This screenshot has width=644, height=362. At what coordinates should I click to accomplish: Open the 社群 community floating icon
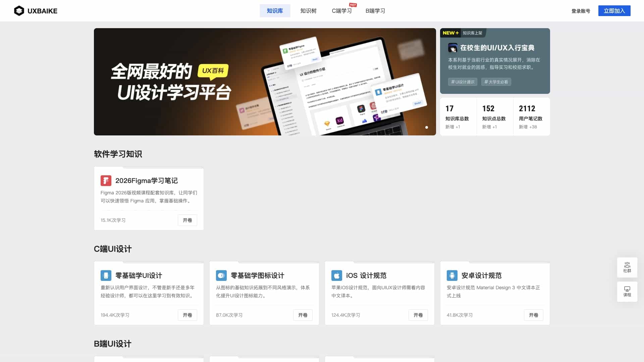coord(627,267)
